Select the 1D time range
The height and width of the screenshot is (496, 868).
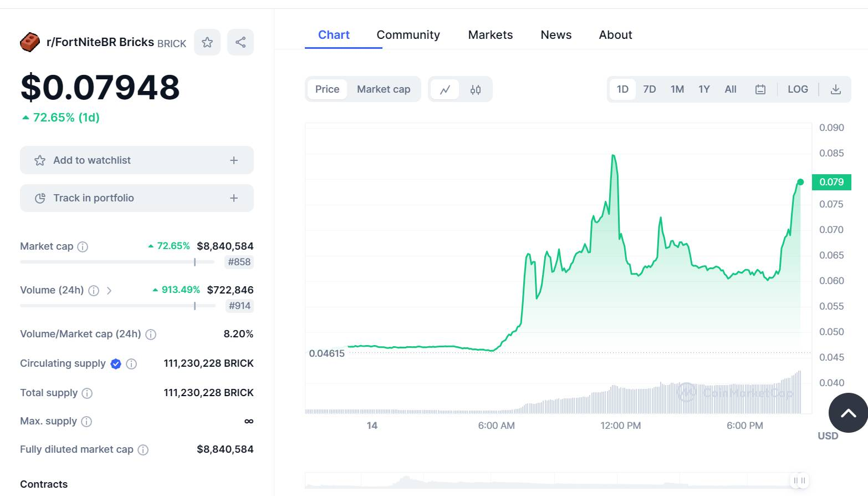click(x=622, y=89)
